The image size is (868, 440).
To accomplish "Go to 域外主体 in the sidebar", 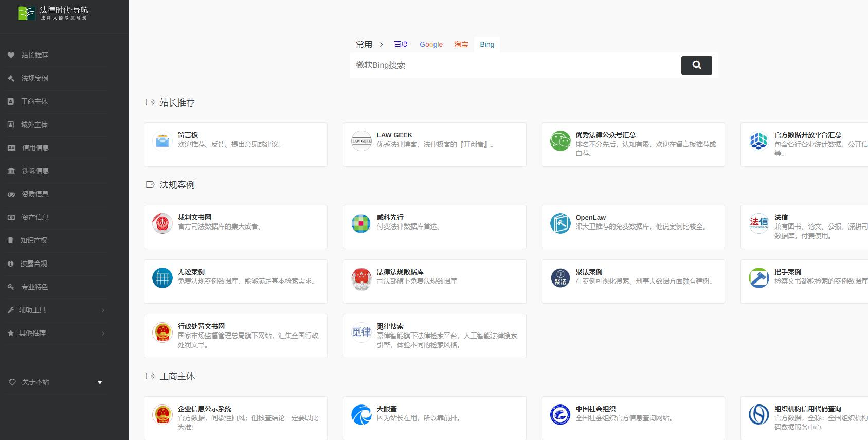I will (34, 125).
